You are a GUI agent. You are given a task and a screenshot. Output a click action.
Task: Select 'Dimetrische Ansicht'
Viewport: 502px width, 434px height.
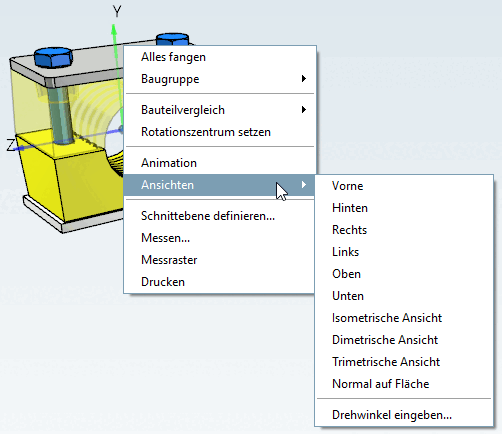coord(404,340)
